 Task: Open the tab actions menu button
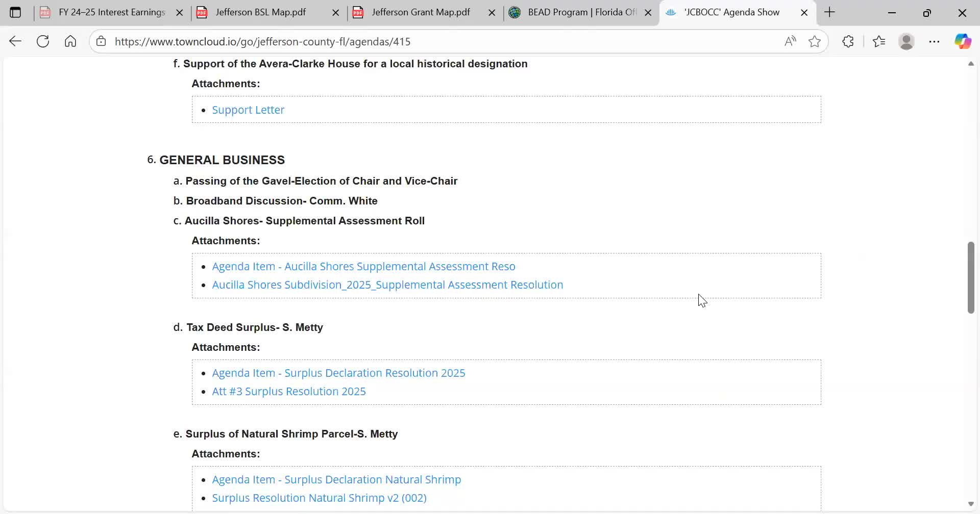pyautogui.click(x=15, y=12)
